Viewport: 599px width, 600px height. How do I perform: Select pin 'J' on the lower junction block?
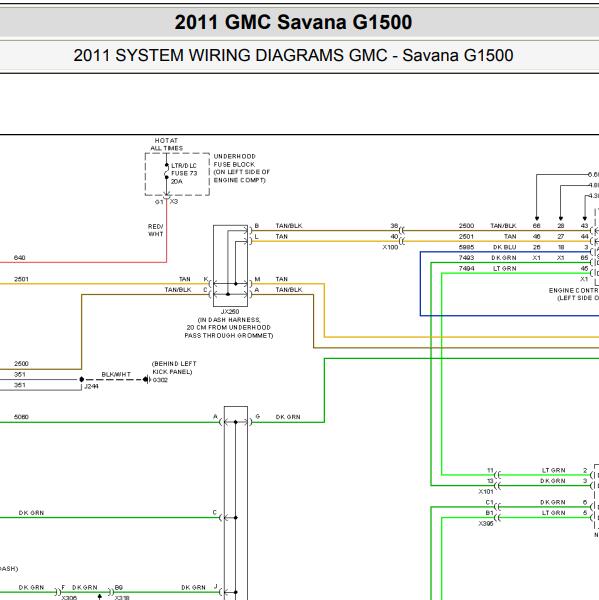tap(215, 586)
